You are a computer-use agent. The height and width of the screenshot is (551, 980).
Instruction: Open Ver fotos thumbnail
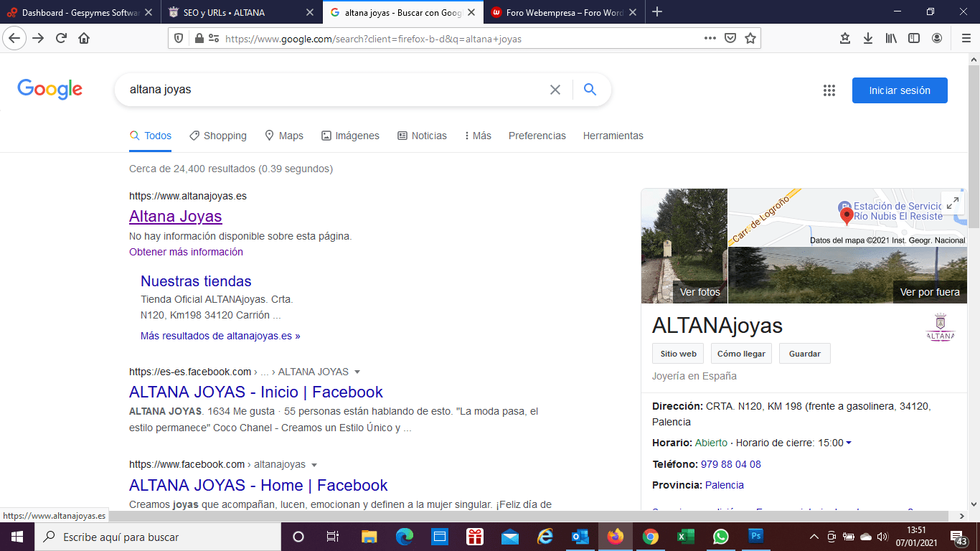tap(684, 246)
